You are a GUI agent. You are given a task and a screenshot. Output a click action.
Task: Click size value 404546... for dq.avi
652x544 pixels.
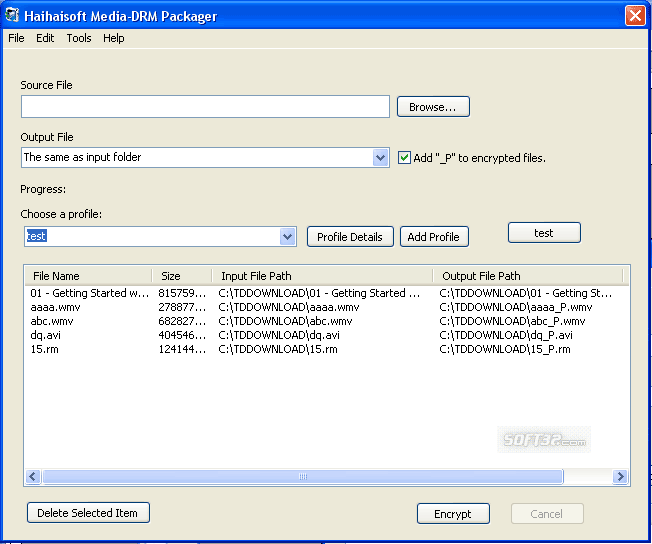[182, 335]
